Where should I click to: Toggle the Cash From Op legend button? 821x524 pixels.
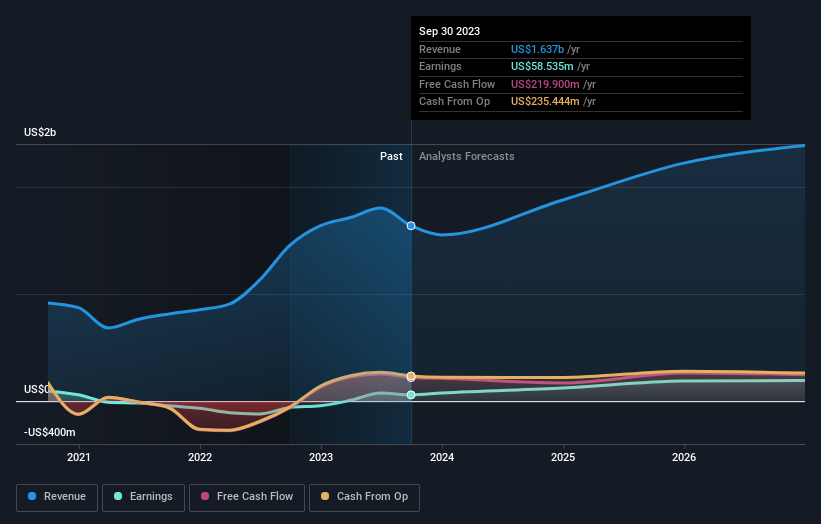(364, 497)
